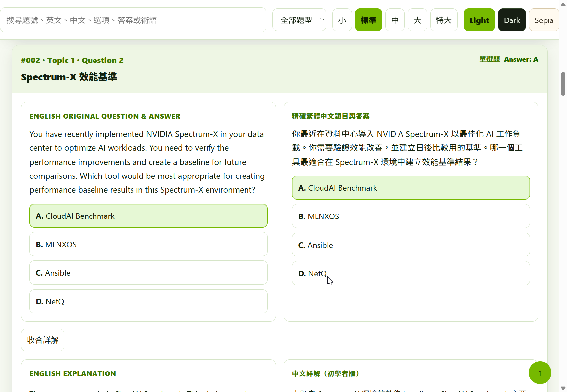Click the '中文詳解（初學者版）' heading

pyautogui.click(x=325, y=373)
